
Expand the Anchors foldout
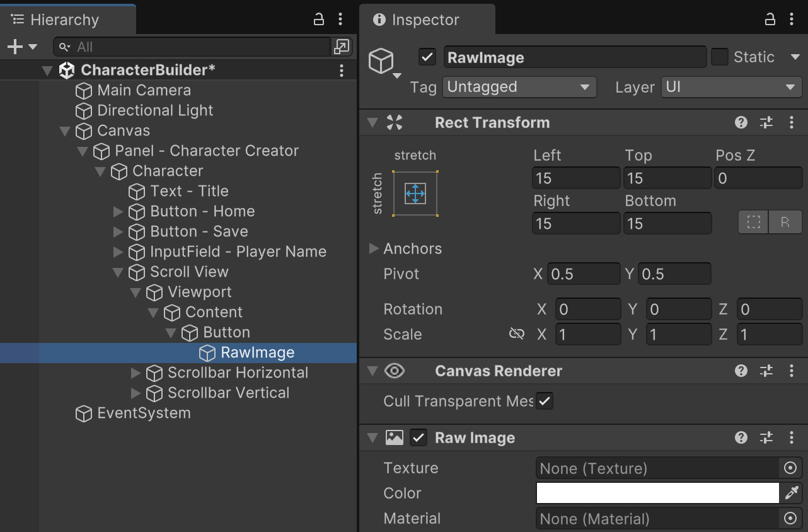(374, 248)
